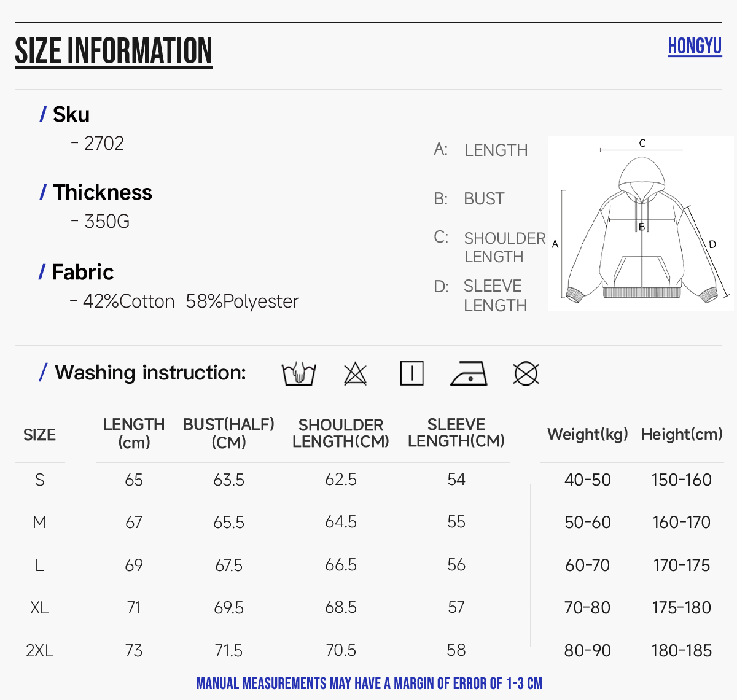Select the S size row label
The height and width of the screenshot is (700, 737).
coord(40,480)
